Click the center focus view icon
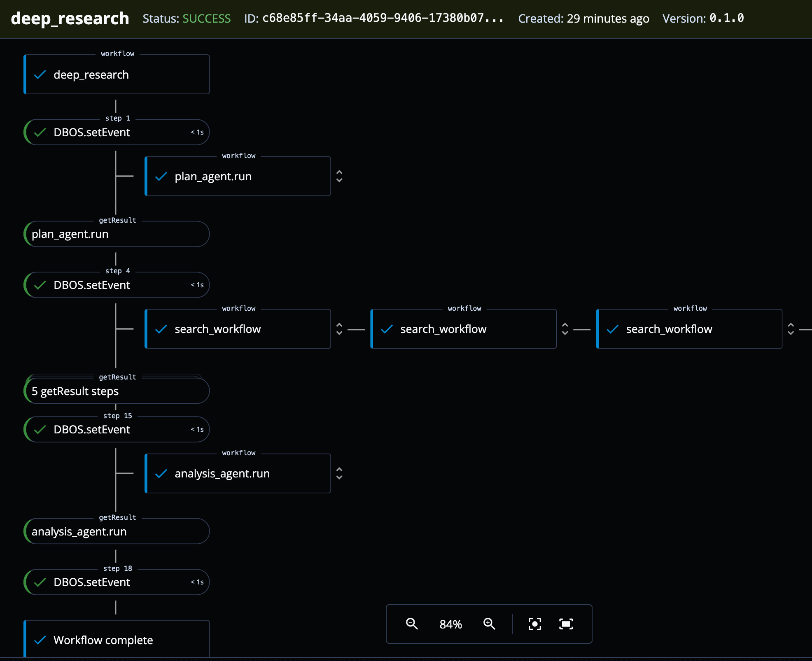The height and width of the screenshot is (661, 812). point(534,624)
